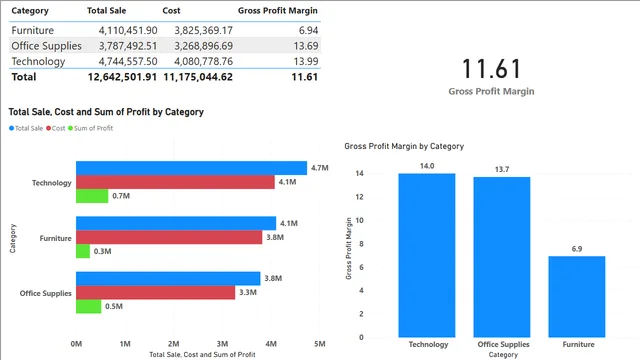Select the Furniture row in the table

(165, 30)
